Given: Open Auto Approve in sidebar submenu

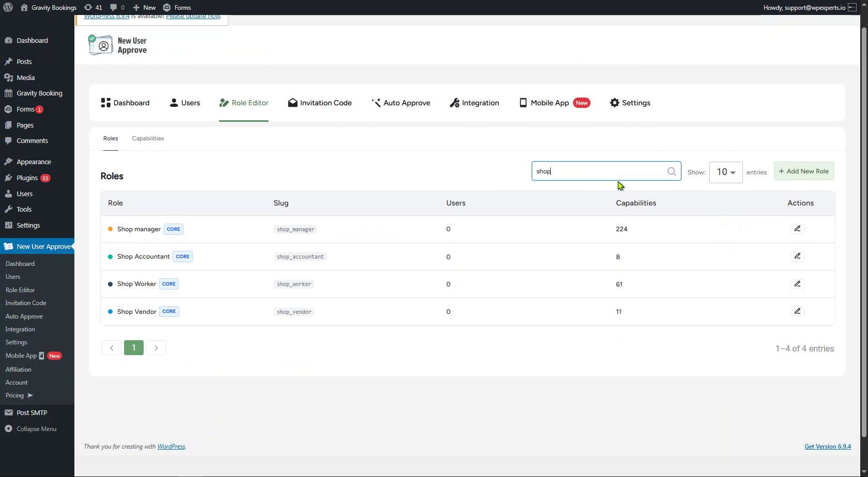Looking at the screenshot, I should [24, 316].
